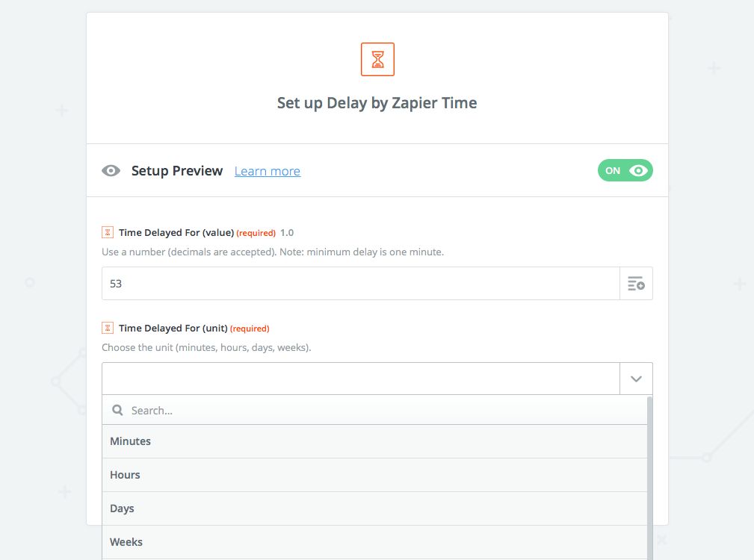Open the Learn more link
The width and height of the screenshot is (754, 560).
coord(268,171)
